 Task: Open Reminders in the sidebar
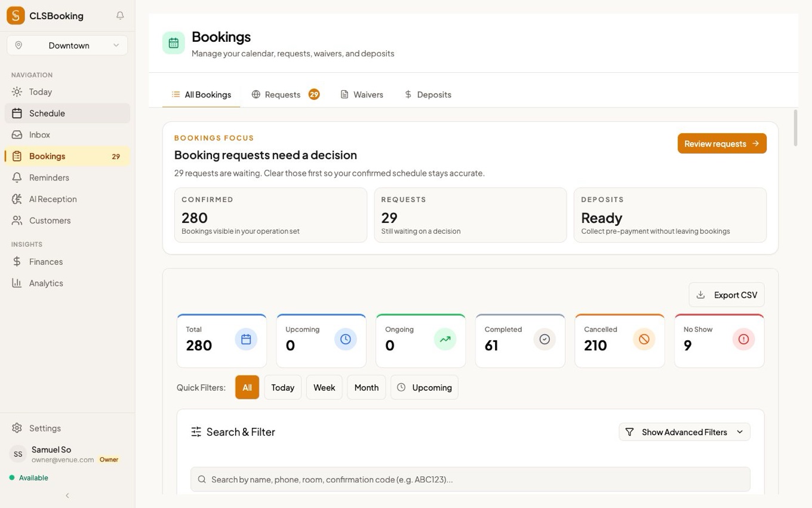pos(67,178)
